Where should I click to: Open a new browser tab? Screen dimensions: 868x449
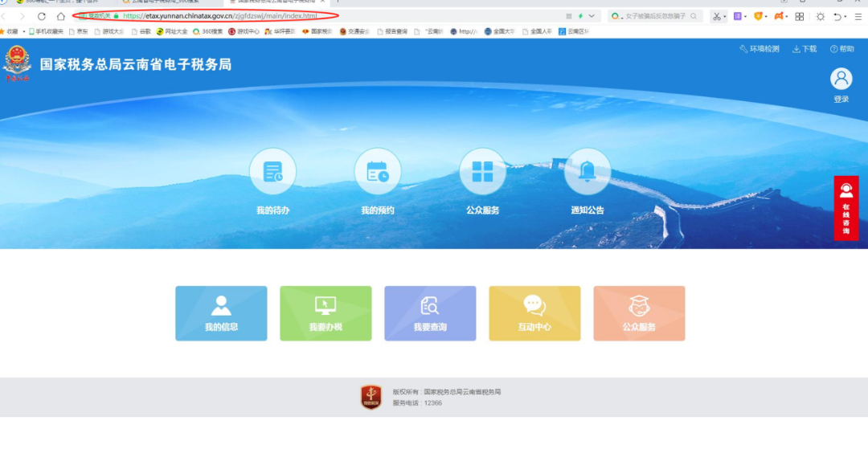click(338, 2)
